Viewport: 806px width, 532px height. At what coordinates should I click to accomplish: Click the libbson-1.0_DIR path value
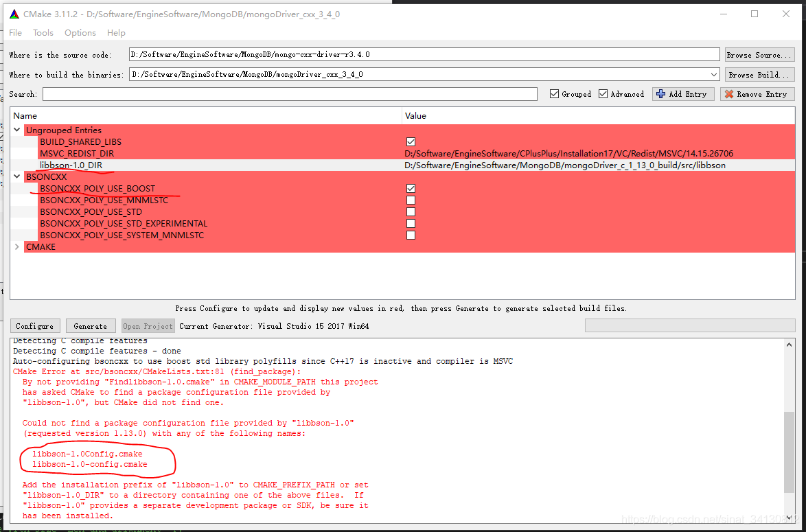(x=565, y=165)
